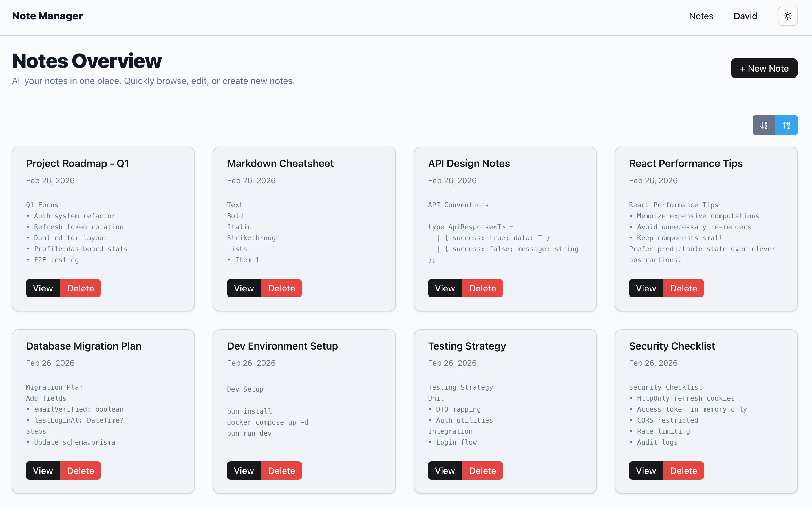Delete the Markdown Cheatsheet note
The image size is (812, 508).
282,288
